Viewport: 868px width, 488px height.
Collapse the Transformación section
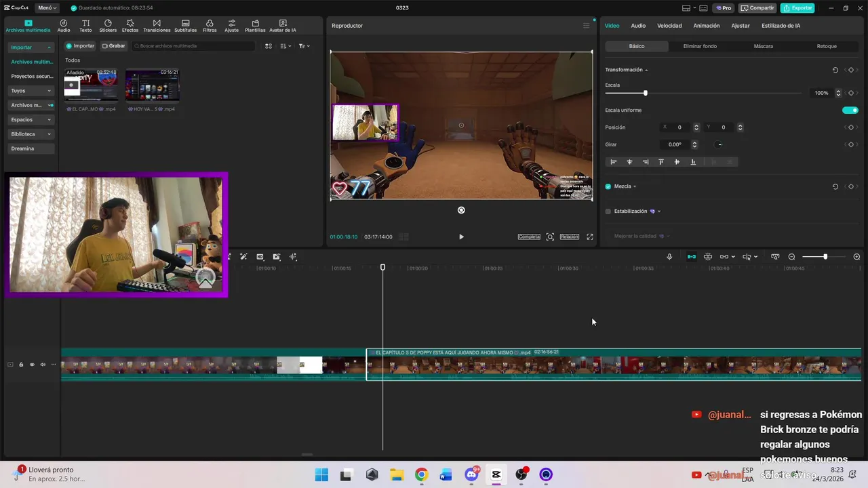646,70
